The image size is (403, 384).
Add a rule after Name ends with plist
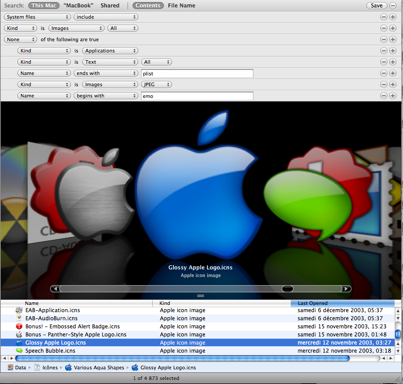click(x=393, y=73)
